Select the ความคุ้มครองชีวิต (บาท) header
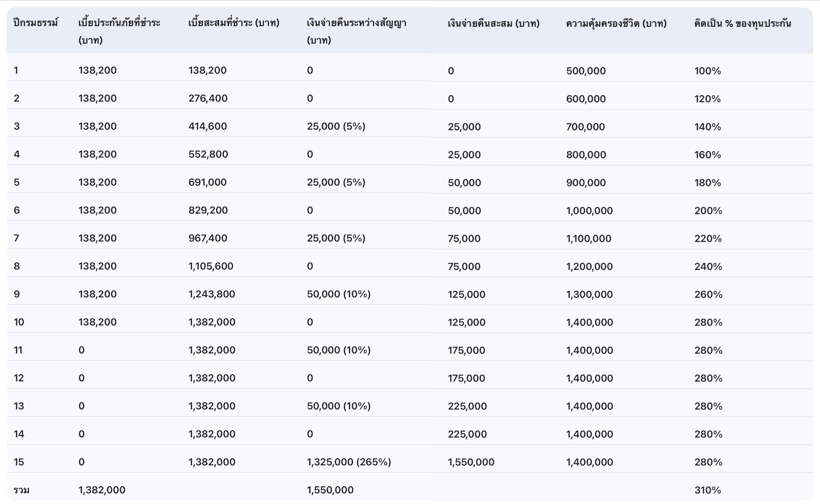 [616, 24]
